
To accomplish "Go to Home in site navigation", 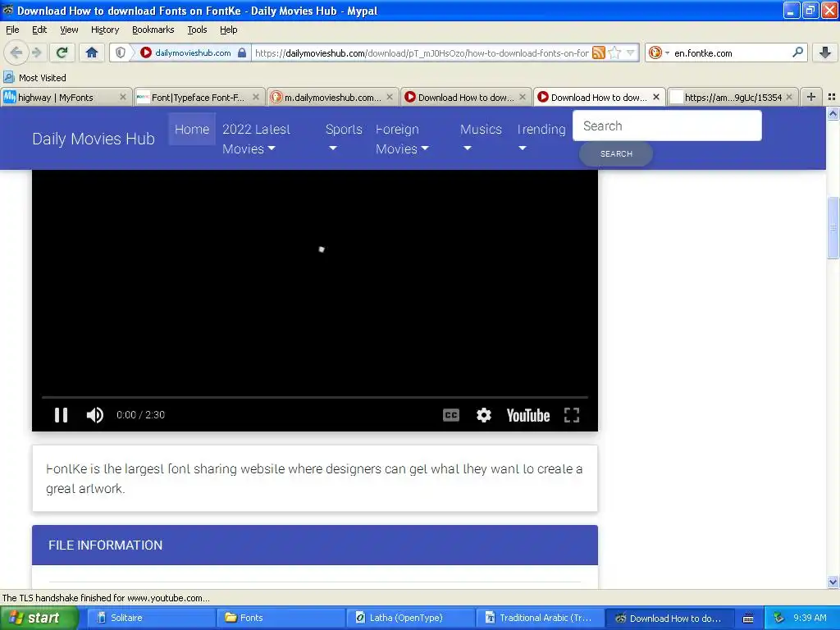I will tap(192, 129).
